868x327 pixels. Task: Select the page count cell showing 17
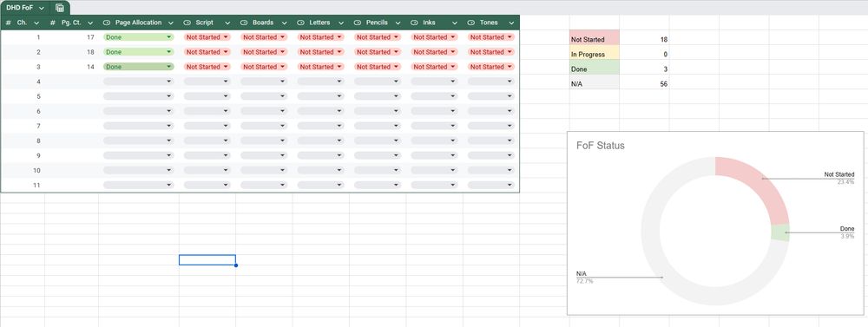tap(71, 37)
